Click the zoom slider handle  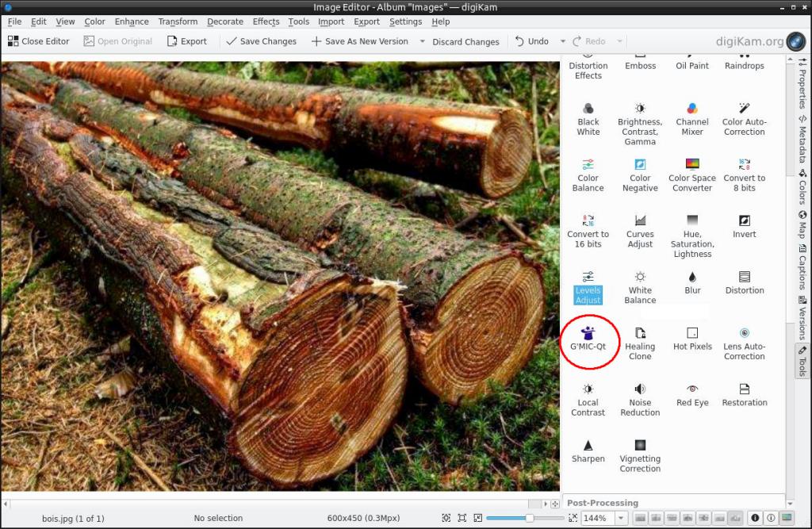[529, 518]
